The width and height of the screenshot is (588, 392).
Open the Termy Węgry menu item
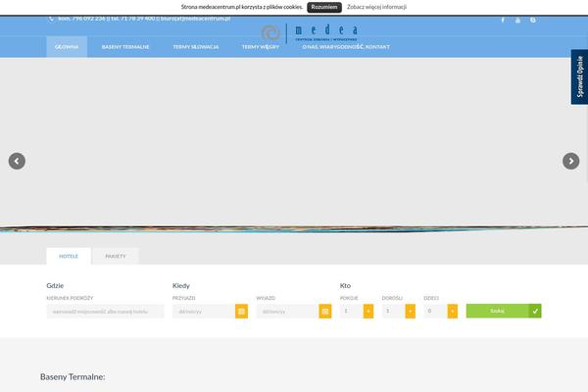pyautogui.click(x=261, y=47)
